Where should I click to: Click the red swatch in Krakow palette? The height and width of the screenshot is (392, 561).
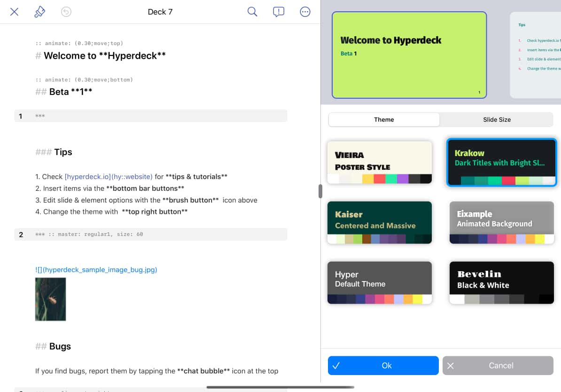[x=508, y=181]
